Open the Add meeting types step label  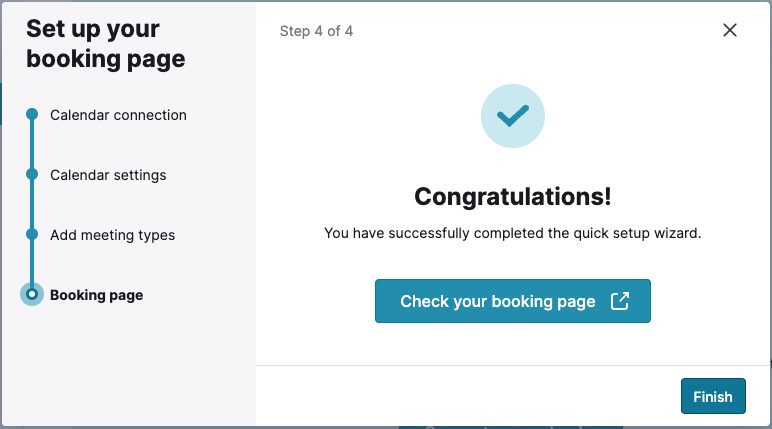click(112, 235)
